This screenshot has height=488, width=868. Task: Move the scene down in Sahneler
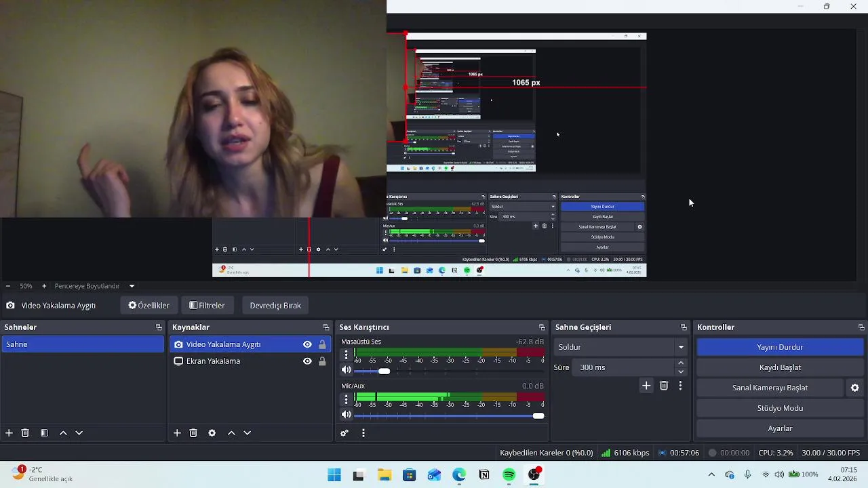[79, 433]
